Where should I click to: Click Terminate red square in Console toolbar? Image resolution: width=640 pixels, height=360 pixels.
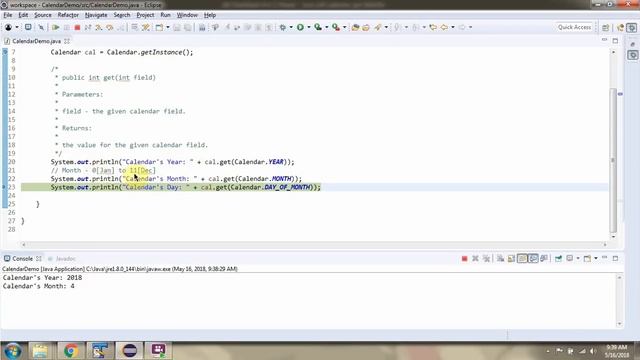point(464,258)
